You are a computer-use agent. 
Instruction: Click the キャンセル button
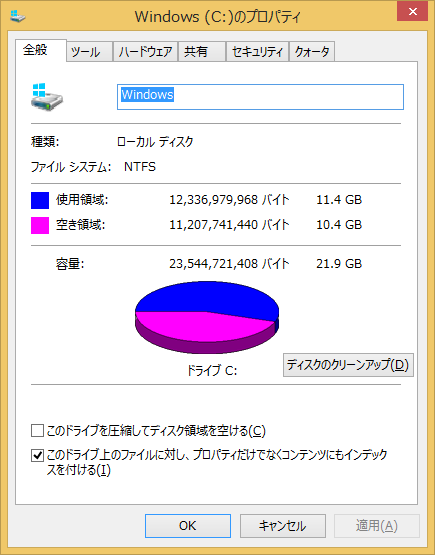pyautogui.click(x=283, y=526)
